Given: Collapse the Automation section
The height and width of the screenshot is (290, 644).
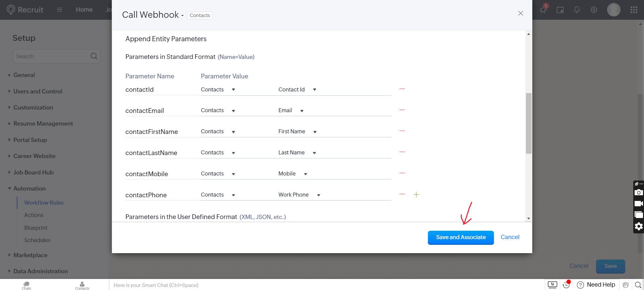Looking at the screenshot, I should [x=30, y=189].
